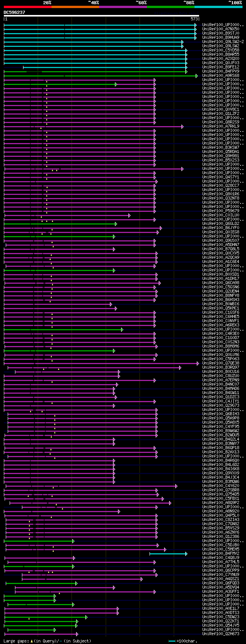Click the UniRef100_B4FMV2 label
Screen dimensions: 246x644
(x=221, y=554)
